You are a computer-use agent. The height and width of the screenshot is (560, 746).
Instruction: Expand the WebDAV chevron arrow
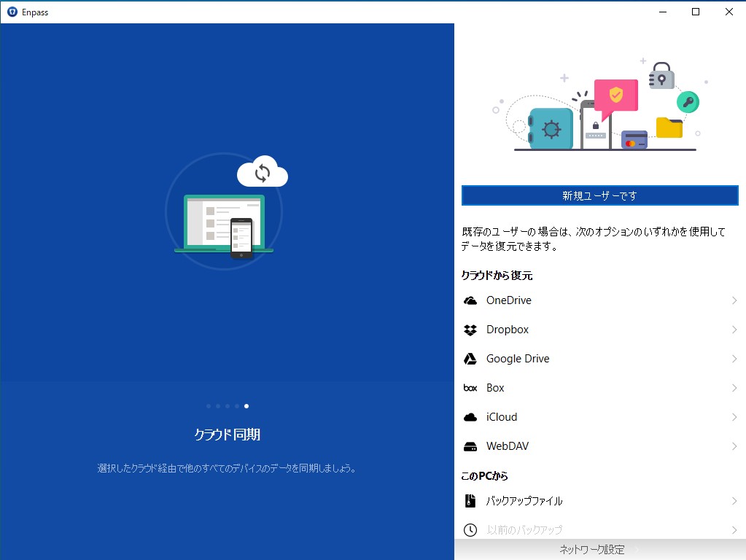(x=734, y=446)
